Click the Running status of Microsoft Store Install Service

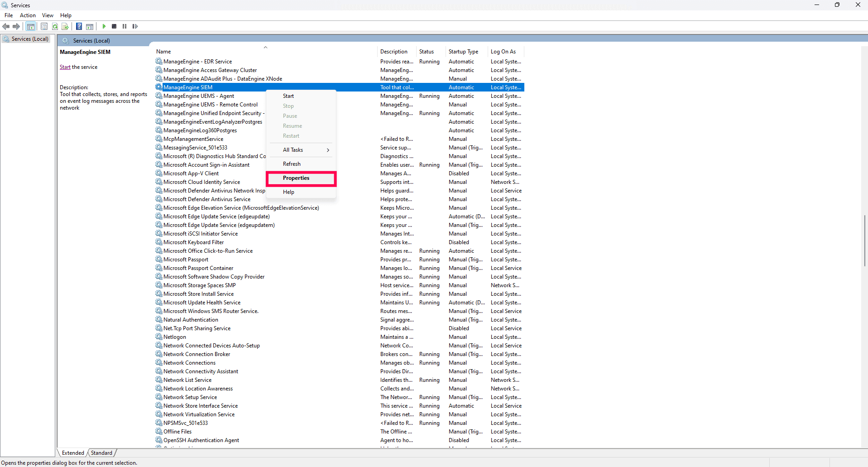[x=429, y=294]
